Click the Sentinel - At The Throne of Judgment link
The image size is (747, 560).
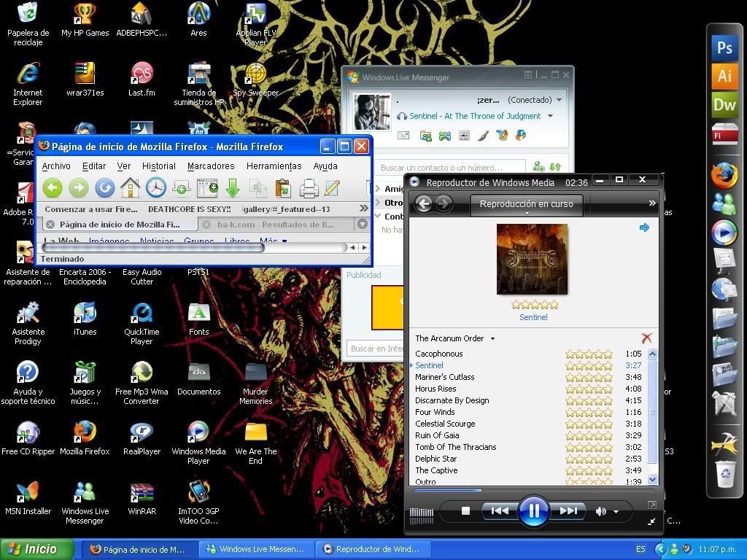click(475, 116)
